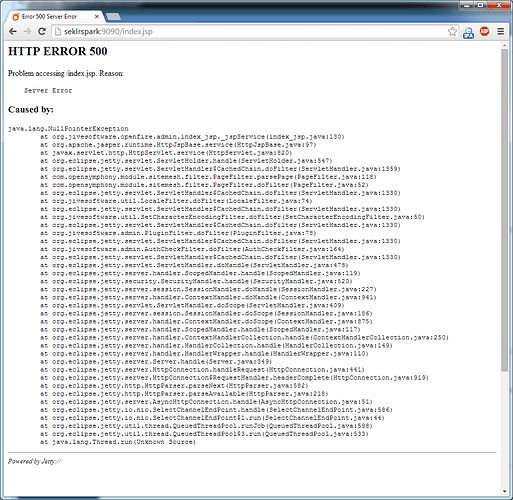Focus the address bar URL field
Screen dimensions: 513x500
click(253, 31)
